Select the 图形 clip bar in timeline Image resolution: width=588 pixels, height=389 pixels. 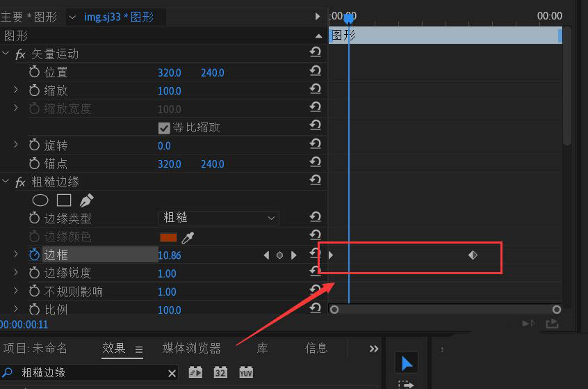pos(446,35)
